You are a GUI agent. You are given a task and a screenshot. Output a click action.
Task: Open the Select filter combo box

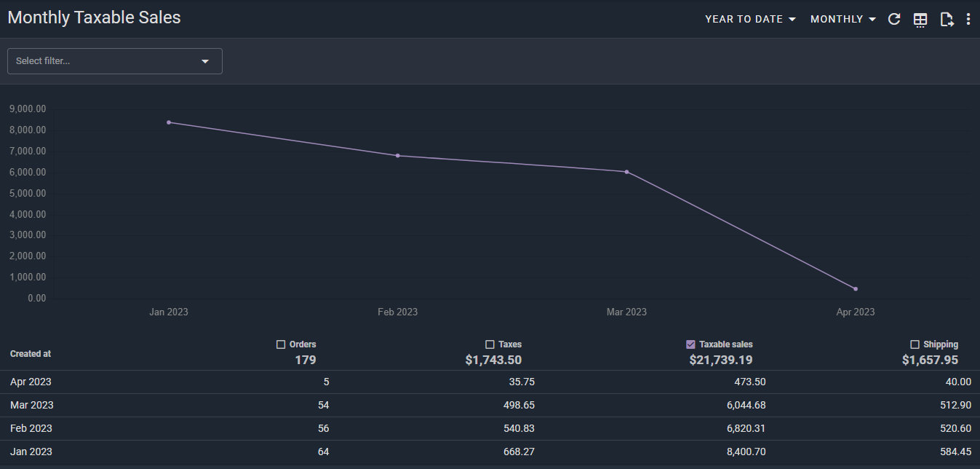pyautogui.click(x=114, y=61)
